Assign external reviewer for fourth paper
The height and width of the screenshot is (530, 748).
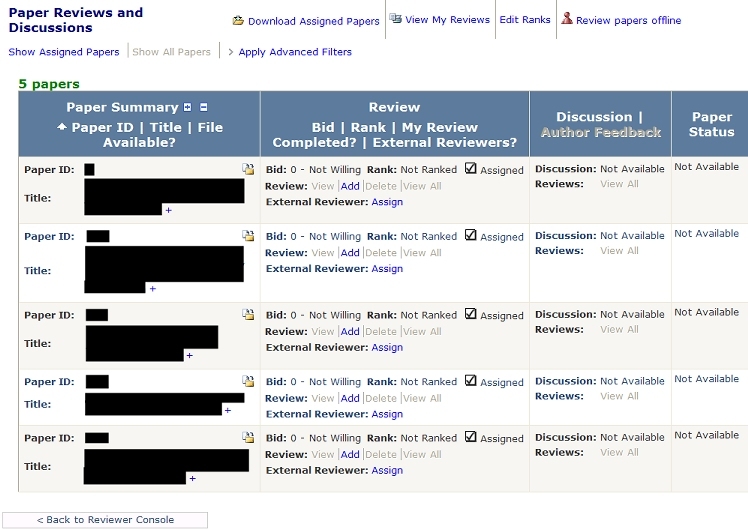click(387, 414)
